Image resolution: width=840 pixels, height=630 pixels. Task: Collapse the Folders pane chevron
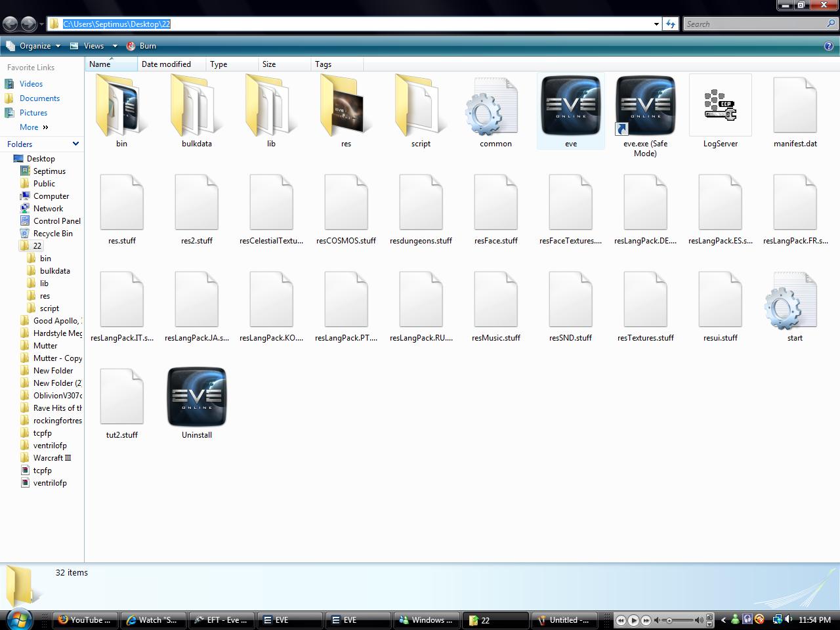click(x=75, y=144)
